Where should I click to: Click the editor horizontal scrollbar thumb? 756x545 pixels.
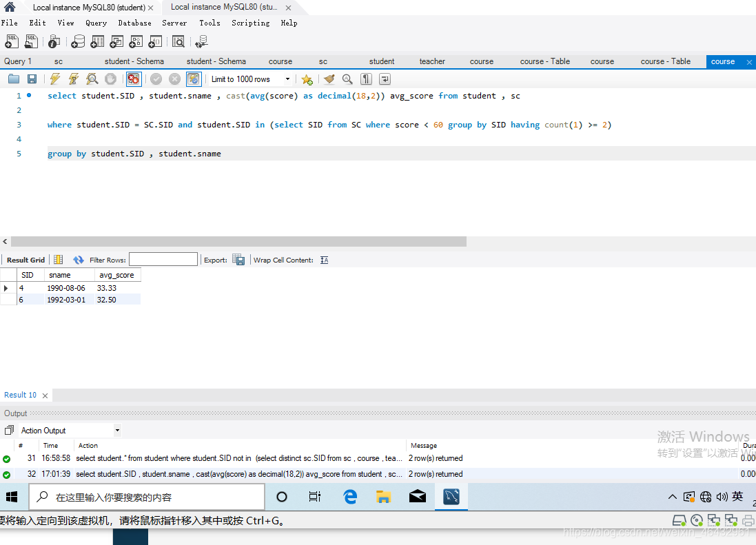coord(238,241)
